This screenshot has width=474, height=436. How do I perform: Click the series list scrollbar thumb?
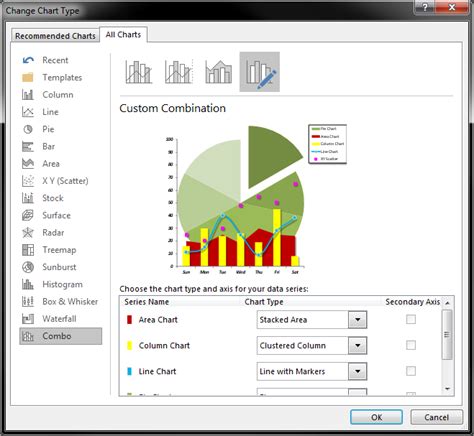click(447, 334)
